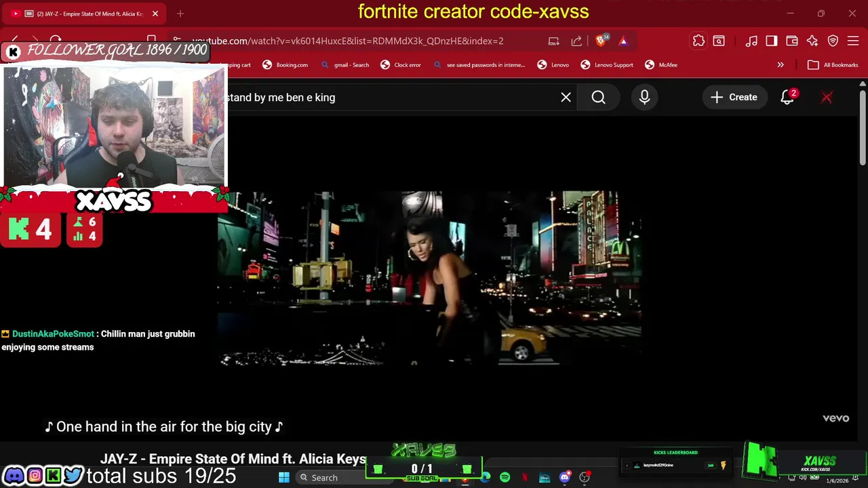Image resolution: width=868 pixels, height=488 pixels.
Task: Click the Empire State Of Mind video player
Action: coord(430,278)
